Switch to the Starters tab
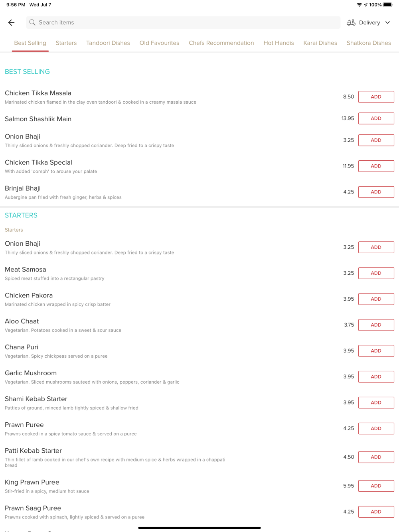Screen dimensions: 399x532 point(66,43)
